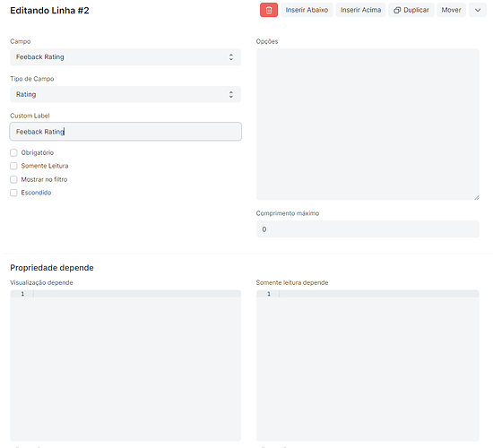
Task: Click into the Somente leitura depende code editor
Action: point(368,366)
